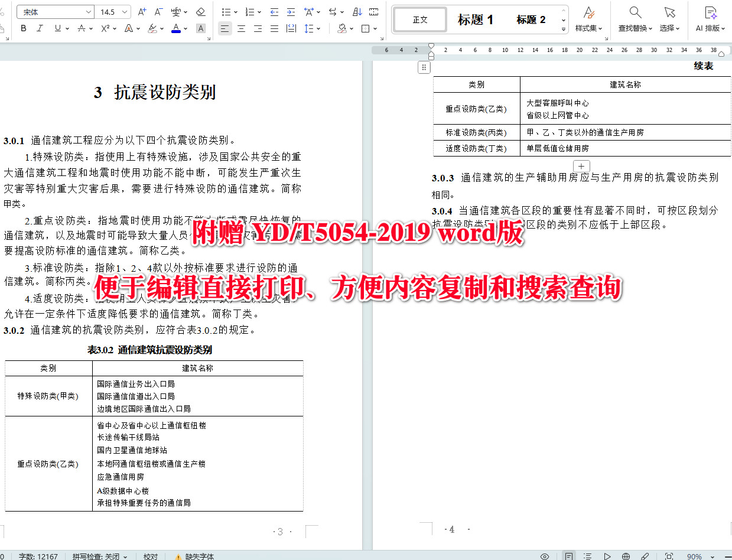
Task: Open bullet list style dropdown arrow
Action: [x=235, y=12]
